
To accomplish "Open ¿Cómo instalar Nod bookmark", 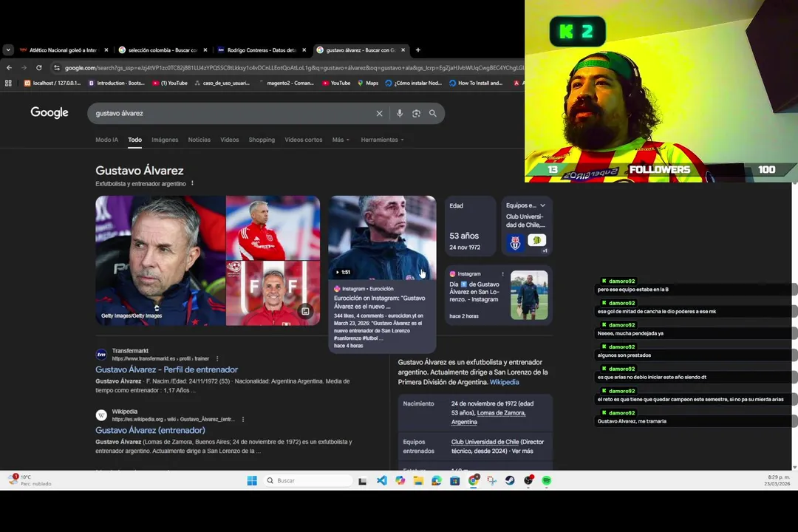I will tap(413, 83).
